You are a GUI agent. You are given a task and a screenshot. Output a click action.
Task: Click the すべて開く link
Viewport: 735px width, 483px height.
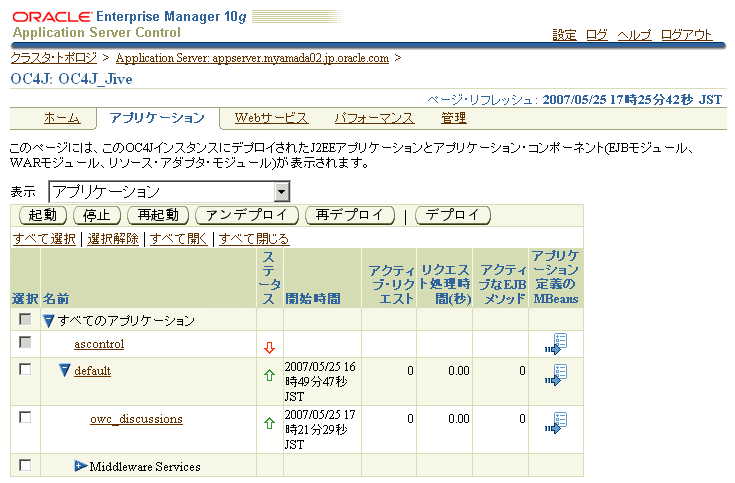tap(179, 239)
